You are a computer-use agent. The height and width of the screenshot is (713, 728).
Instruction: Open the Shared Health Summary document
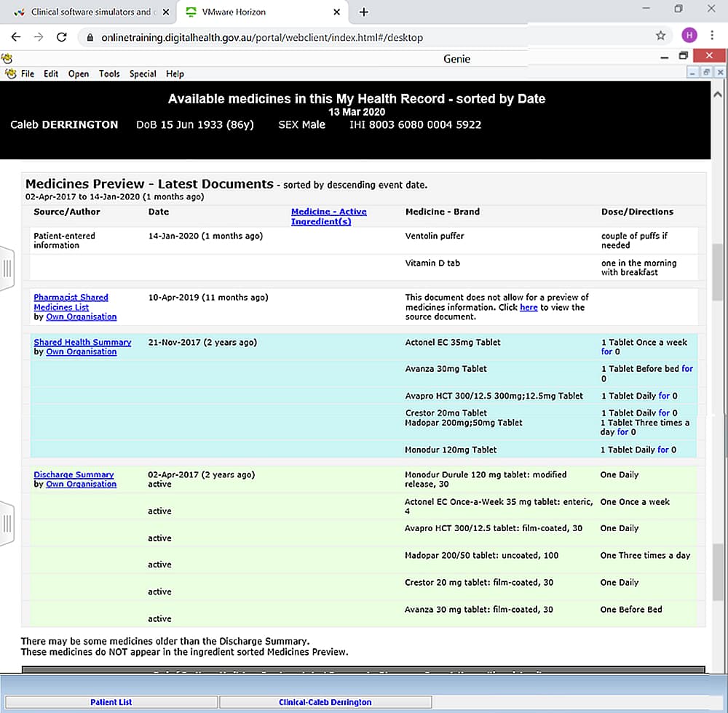click(x=82, y=342)
